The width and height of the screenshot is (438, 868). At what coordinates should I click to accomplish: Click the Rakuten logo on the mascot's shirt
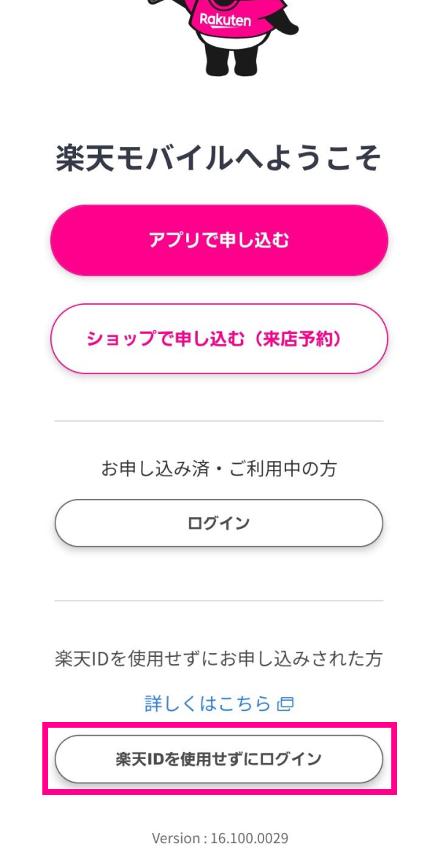coord(224,20)
